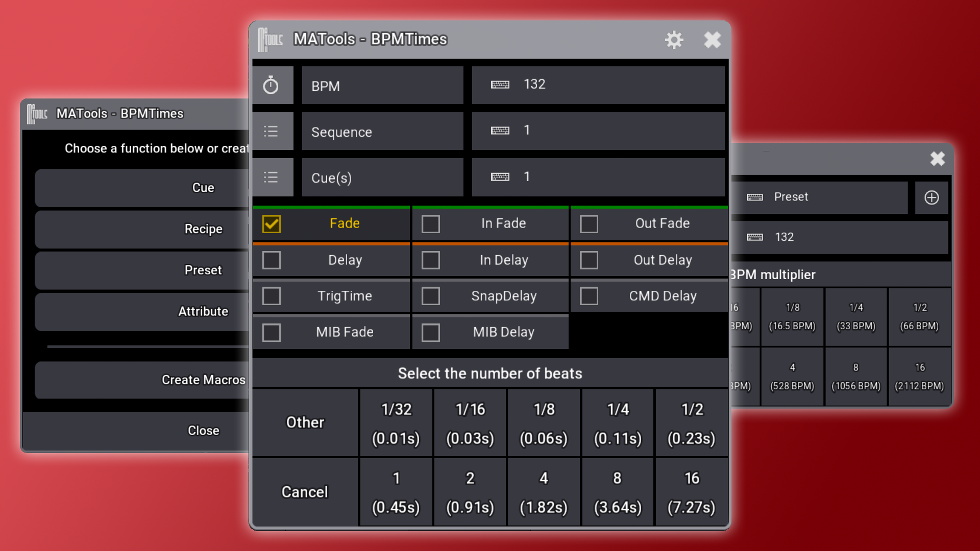Viewport: 980px width, 551px height.
Task: Select 16 beats (7.27s)
Action: tap(692, 492)
